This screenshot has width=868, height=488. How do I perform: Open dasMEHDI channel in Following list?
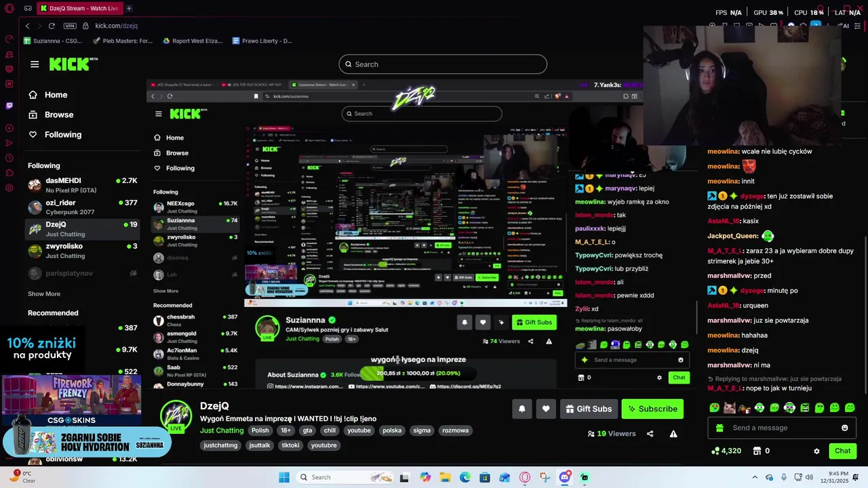pos(82,184)
